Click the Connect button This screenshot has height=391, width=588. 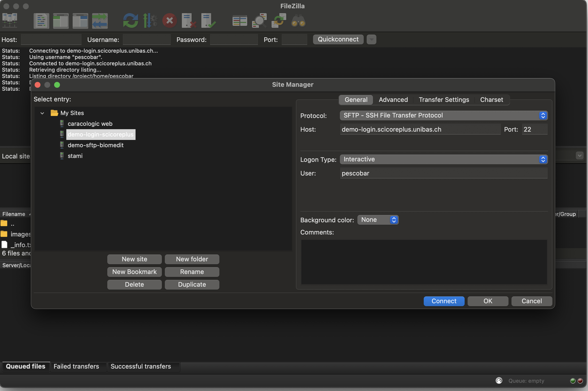coord(444,301)
